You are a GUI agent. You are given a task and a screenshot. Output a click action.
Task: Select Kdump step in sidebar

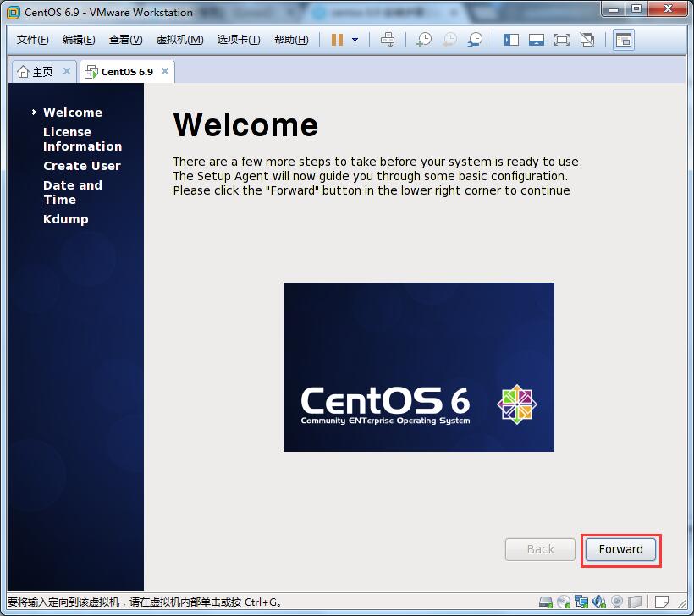65,219
